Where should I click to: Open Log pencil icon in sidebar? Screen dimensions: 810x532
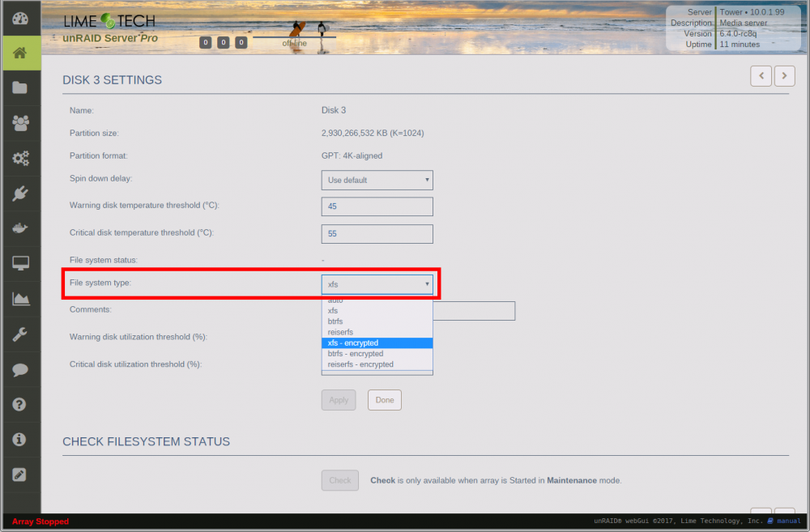pyautogui.click(x=20, y=475)
